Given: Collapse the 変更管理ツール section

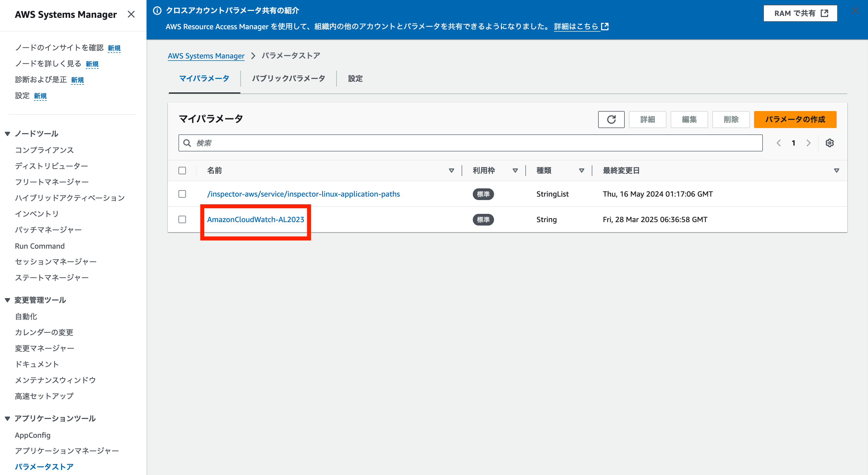Looking at the screenshot, I should [x=7, y=300].
